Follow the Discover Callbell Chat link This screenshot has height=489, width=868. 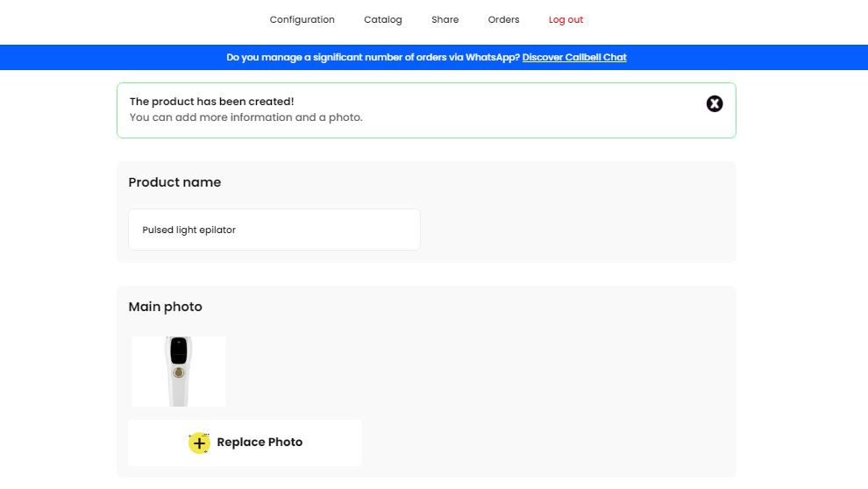tap(574, 58)
